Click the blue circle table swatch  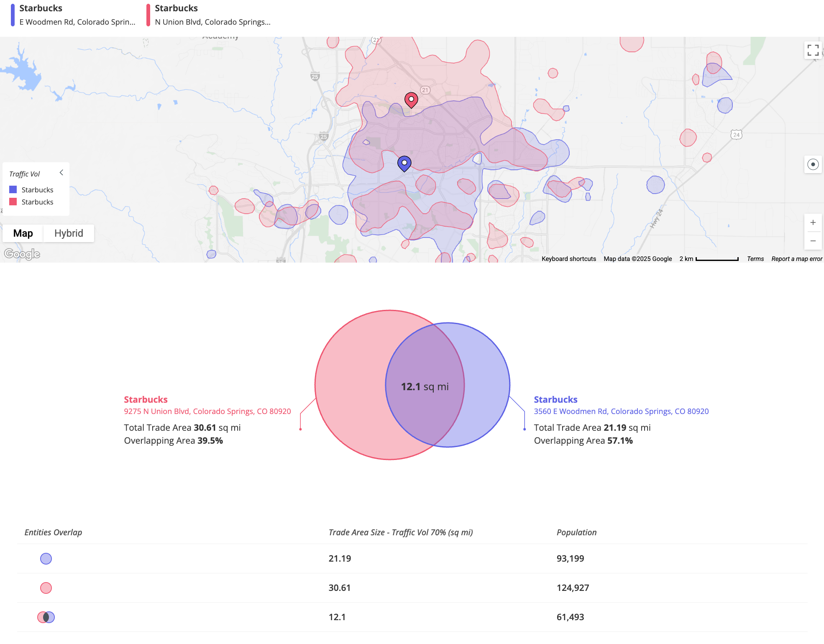point(46,559)
